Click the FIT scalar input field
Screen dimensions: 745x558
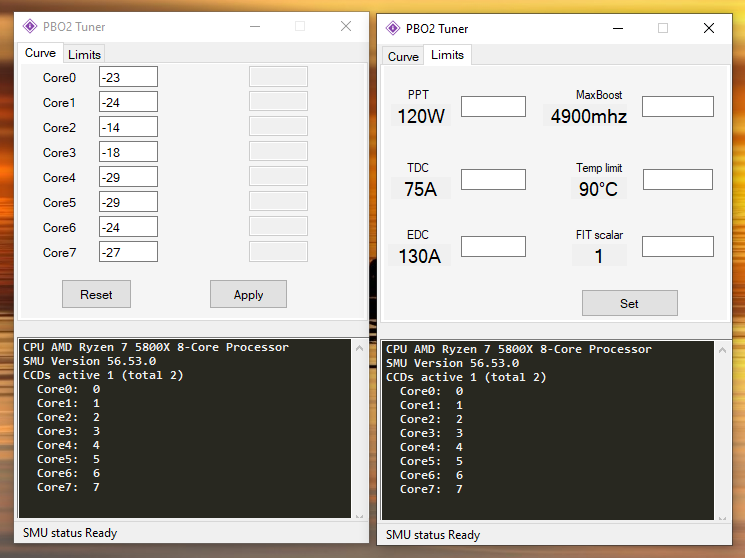678,247
